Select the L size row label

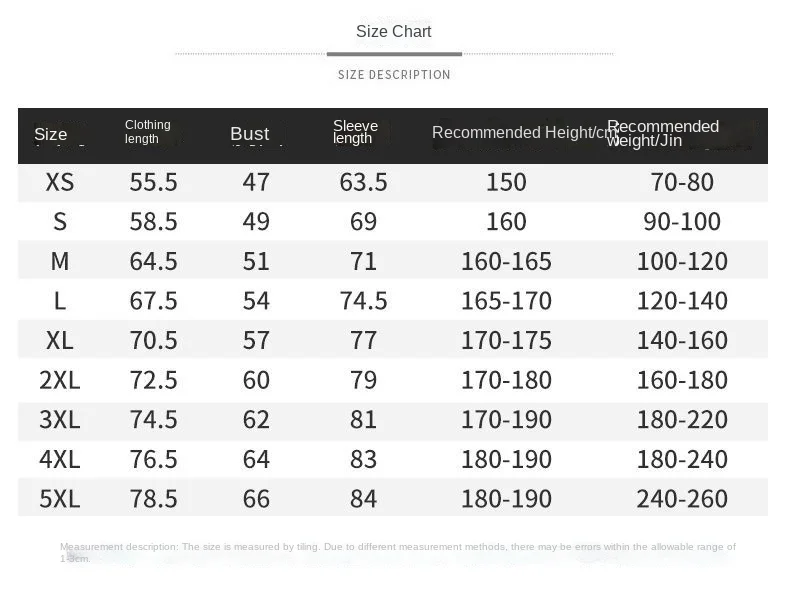(x=60, y=301)
